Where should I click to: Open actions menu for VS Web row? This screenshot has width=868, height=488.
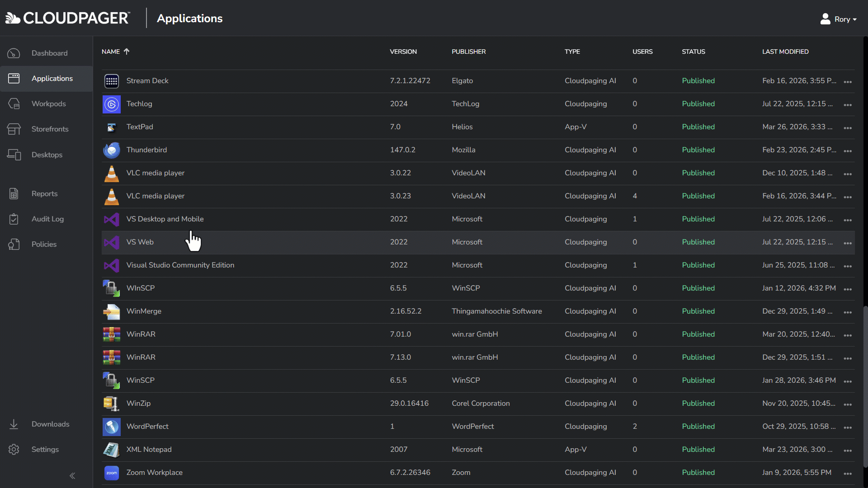pos(848,243)
